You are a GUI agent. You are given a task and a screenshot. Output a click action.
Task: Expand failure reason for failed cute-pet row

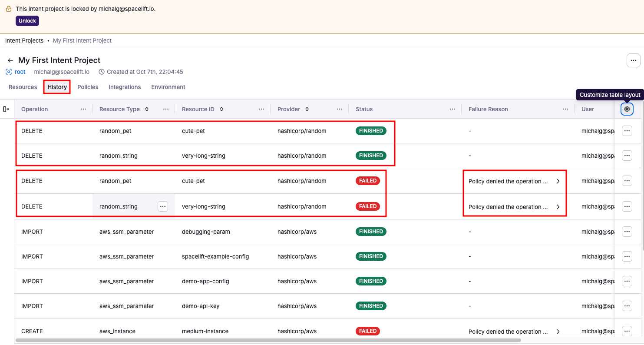tap(558, 182)
